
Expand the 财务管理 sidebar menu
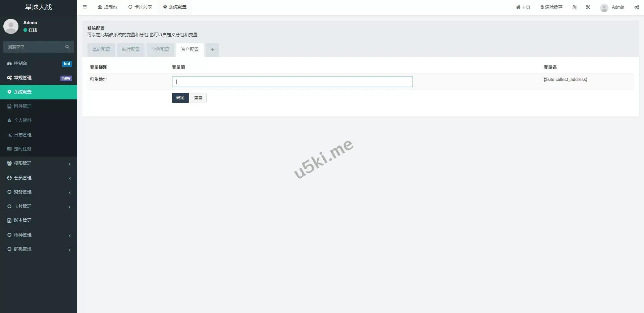click(x=39, y=192)
